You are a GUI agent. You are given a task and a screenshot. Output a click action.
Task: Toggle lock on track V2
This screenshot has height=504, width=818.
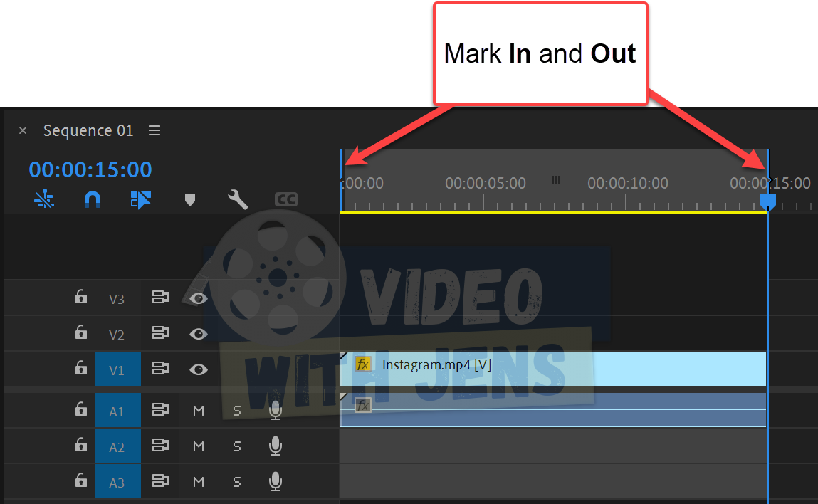(x=80, y=332)
